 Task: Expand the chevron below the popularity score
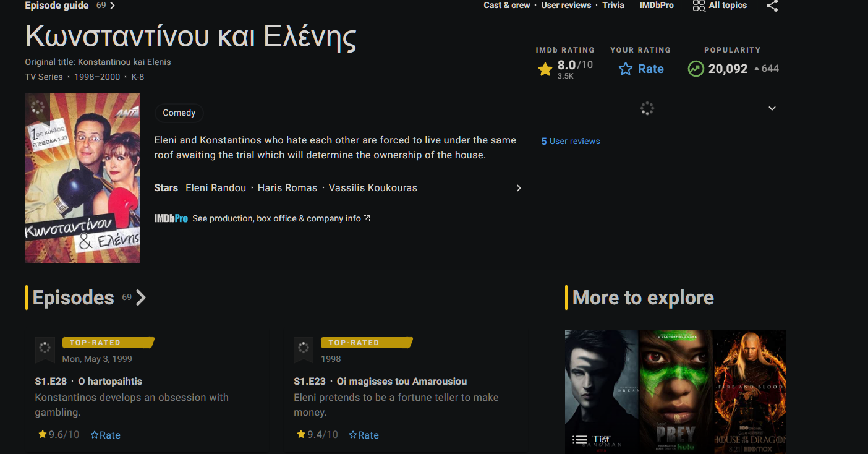tap(772, 109)
